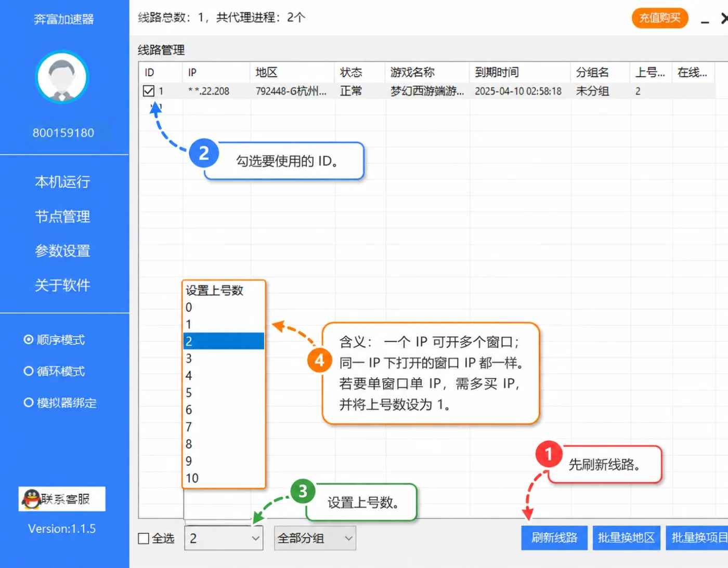Click the IP column header
The image size is (728, 568).
[x=216, y=72]
